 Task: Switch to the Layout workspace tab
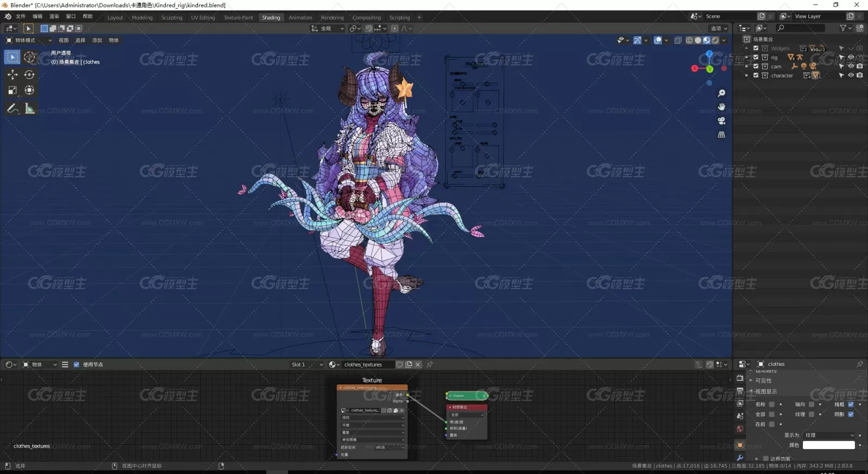(115, 17)
